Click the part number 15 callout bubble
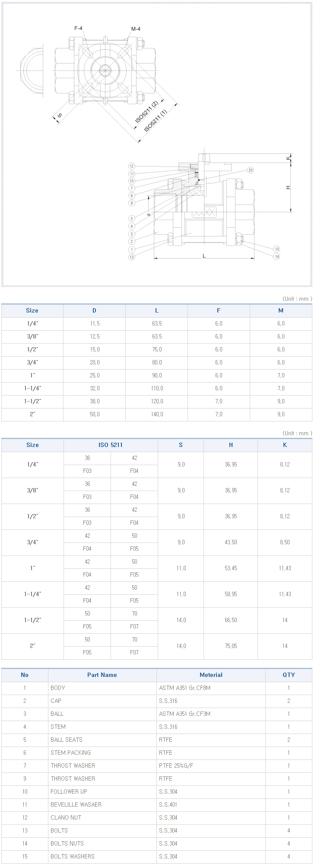Viewport: 315px width, 868px height. point(277,249)
